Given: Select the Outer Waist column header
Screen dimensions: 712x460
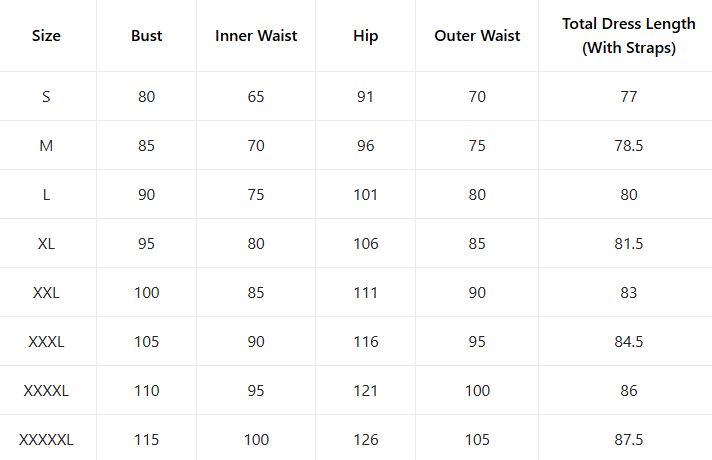Looking at the screenshot, I should coord(477,36).
